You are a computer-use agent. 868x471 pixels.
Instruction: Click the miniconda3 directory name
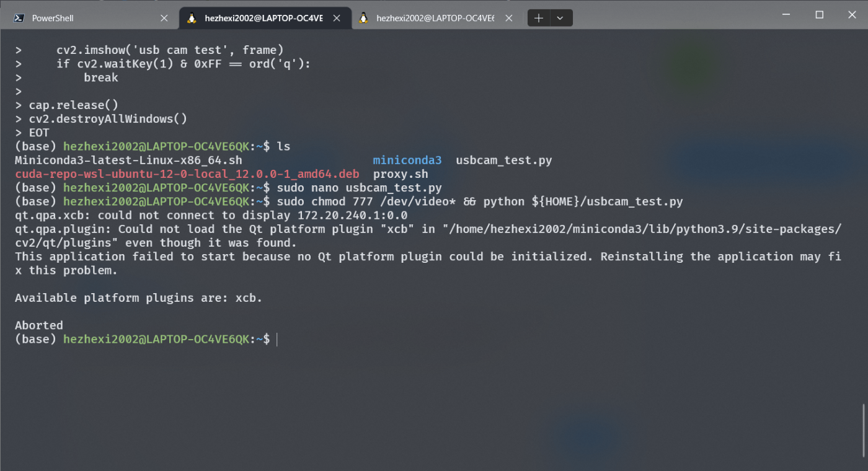(407, 161)
